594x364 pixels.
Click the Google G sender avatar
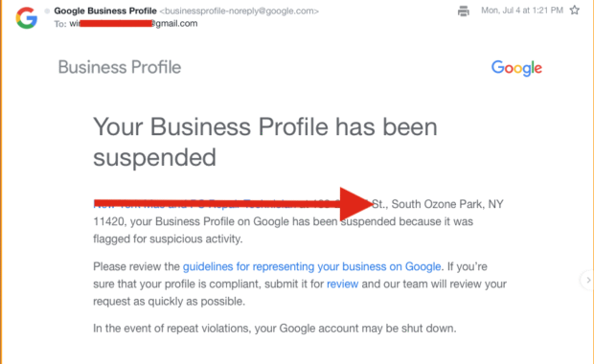27,17
